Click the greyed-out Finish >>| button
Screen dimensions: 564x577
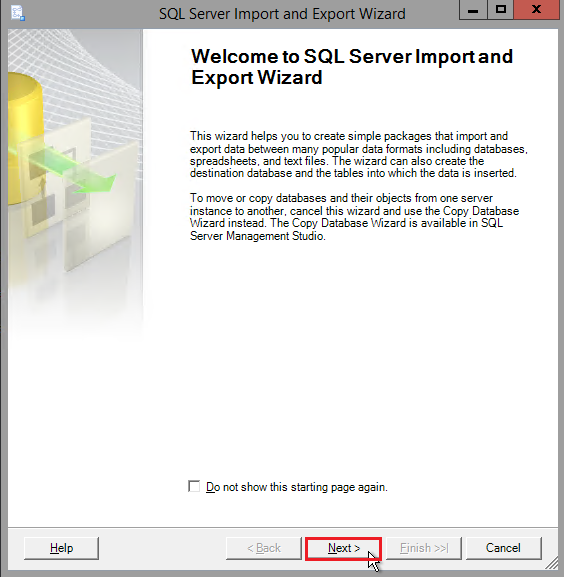tap(423, 548)
